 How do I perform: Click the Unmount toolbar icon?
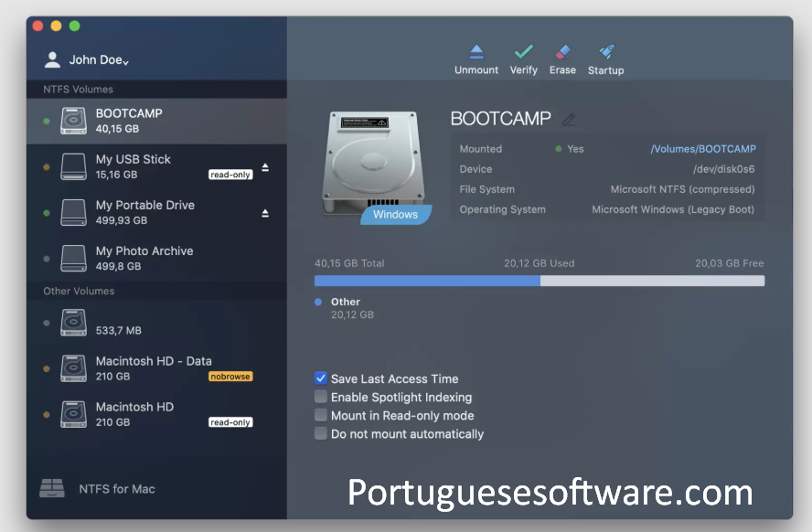click(476, 52)
